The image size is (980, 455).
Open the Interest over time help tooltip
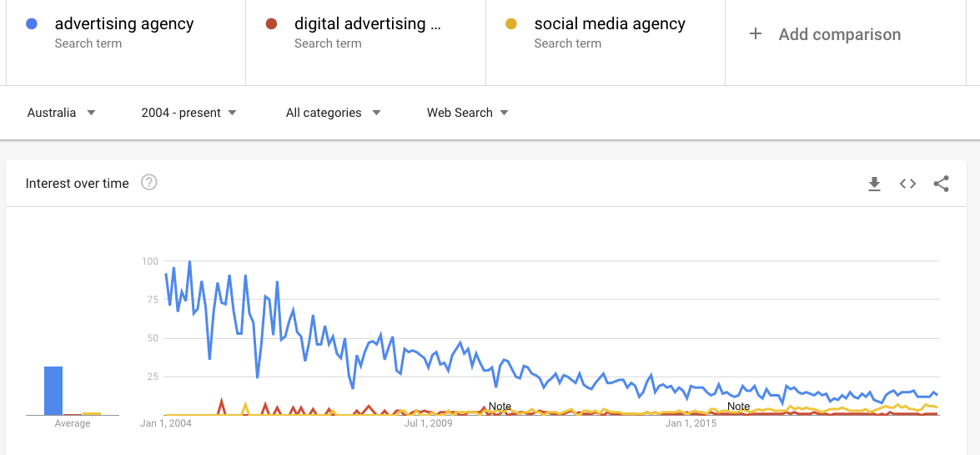point(149,183)
